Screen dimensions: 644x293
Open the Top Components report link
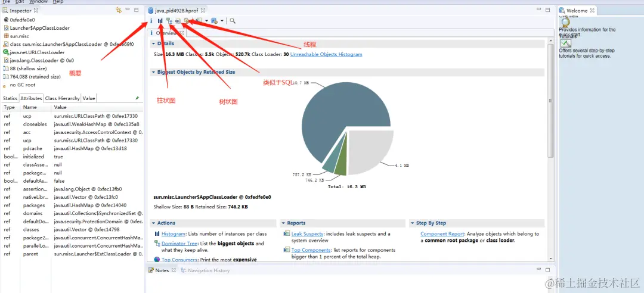click(x=311, y=250)
